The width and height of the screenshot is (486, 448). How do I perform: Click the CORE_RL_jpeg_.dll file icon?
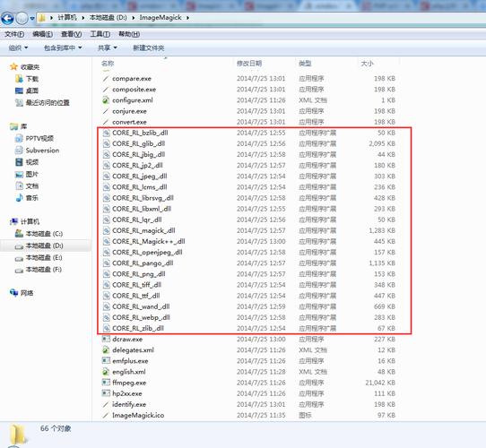[x=107, y=177]
